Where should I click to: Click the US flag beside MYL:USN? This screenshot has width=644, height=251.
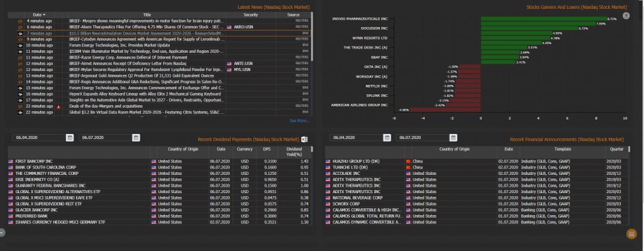229,70
